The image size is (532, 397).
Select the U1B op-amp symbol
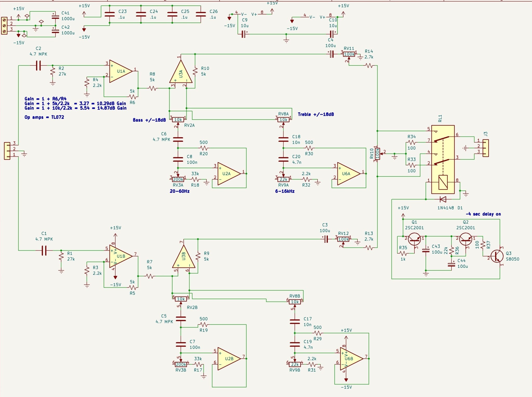[121, 256]
